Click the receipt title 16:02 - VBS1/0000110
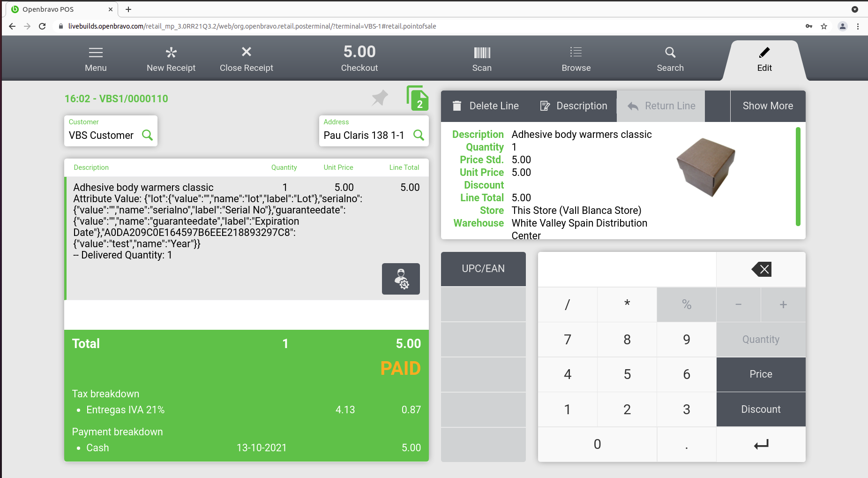 (116, 99)
